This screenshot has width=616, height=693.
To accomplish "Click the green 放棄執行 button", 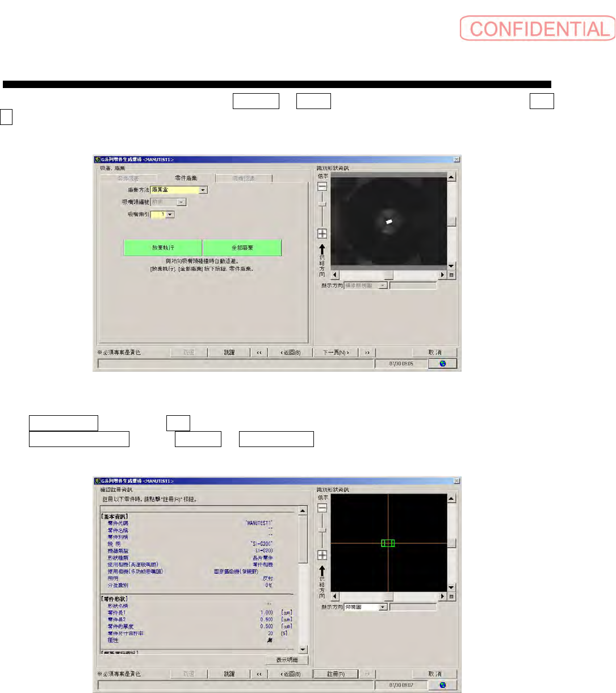I will pyautogui.click(x=163, y=248).
